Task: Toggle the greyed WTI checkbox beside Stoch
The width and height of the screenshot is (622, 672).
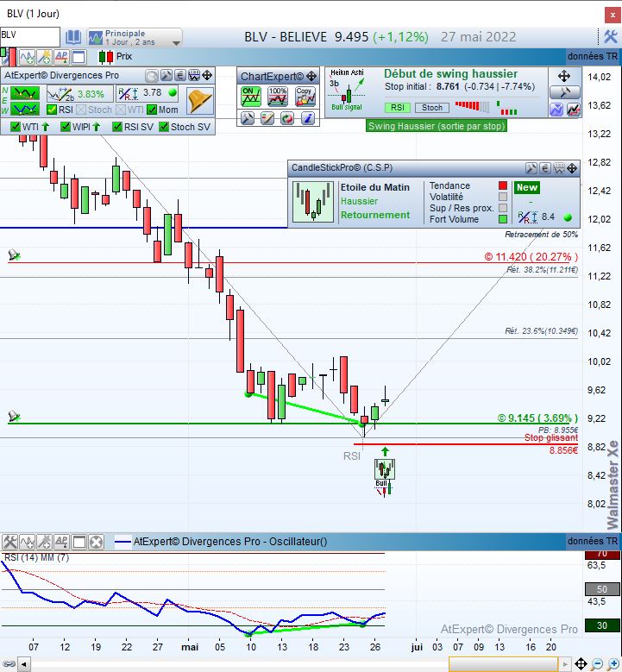Action: (x=121, y=110)
